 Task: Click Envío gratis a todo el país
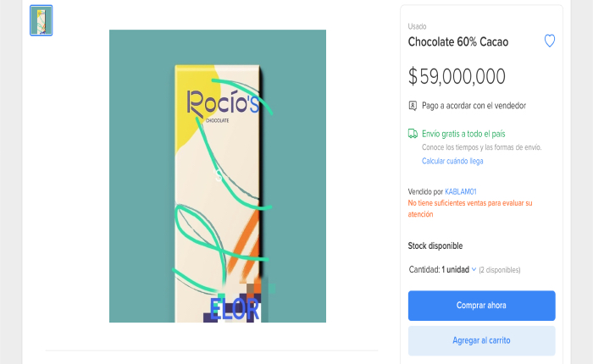click(463, 134)
